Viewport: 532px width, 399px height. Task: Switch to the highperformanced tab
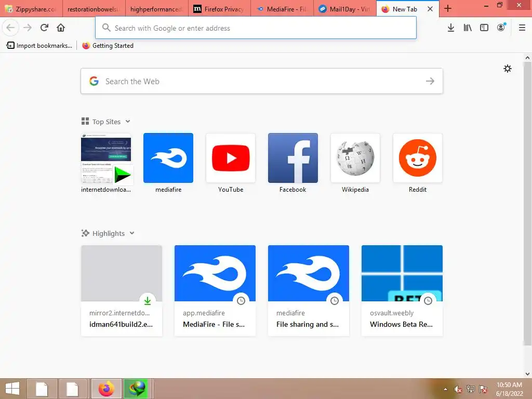coord(157,9)
